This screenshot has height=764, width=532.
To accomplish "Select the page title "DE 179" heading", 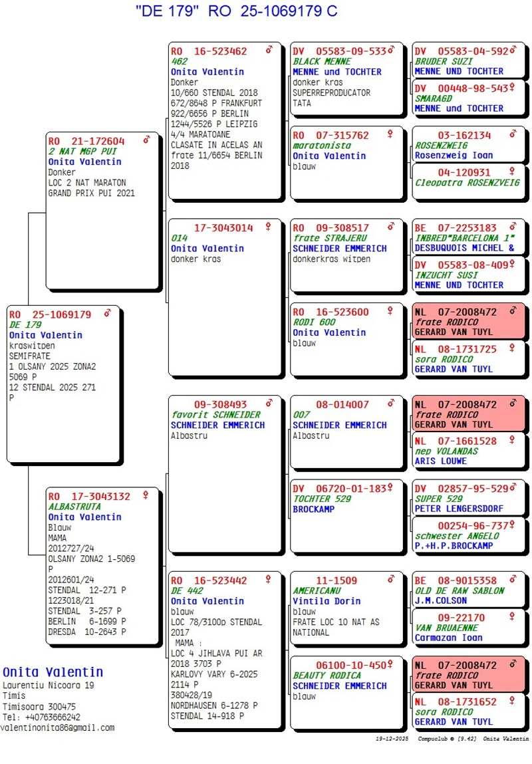I will 236,11.
